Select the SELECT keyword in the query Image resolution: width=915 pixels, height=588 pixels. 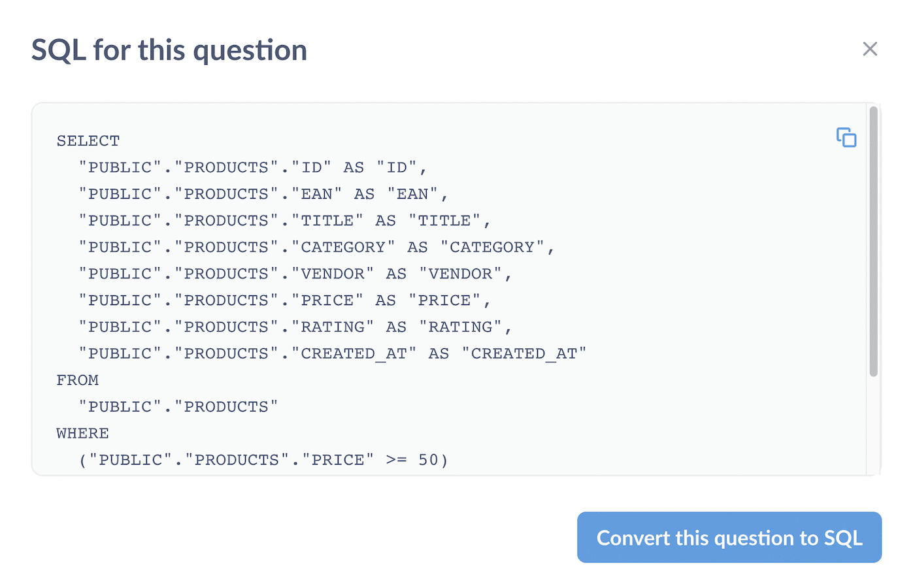[x=88, y=140]
